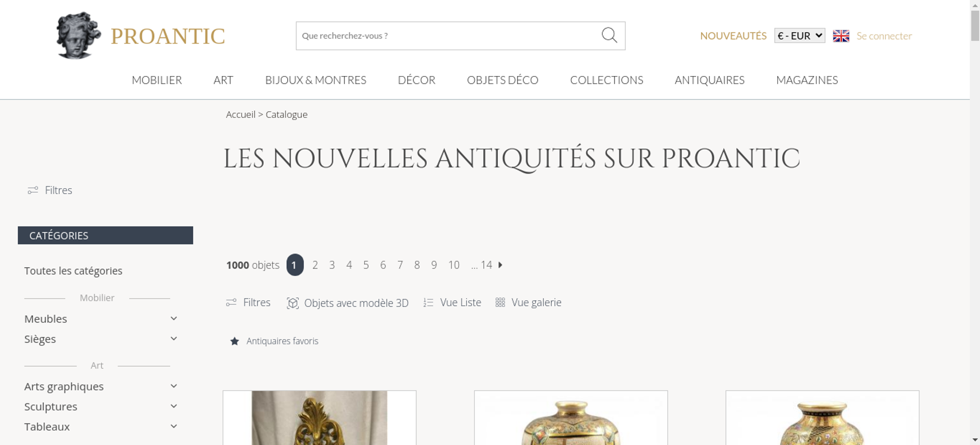980x445 pixels.
Task: Click in the Que recherchez-vous search field
Action: 448,36
